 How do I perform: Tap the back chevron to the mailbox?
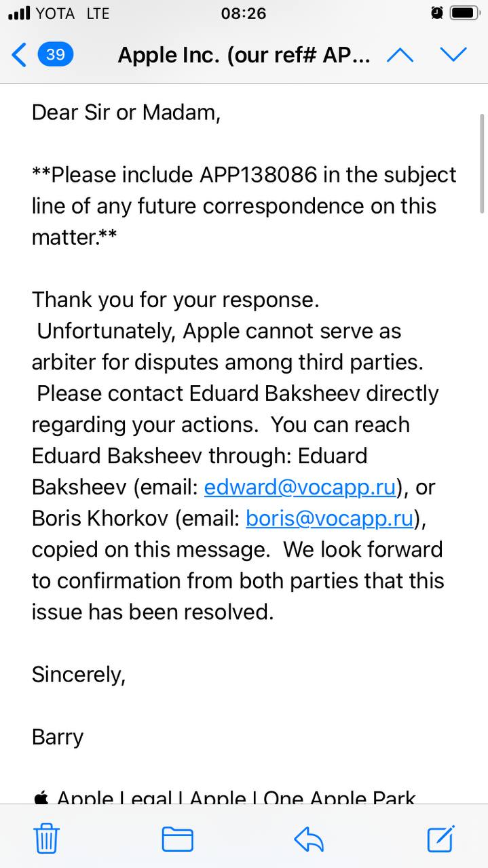coord(20,55)
